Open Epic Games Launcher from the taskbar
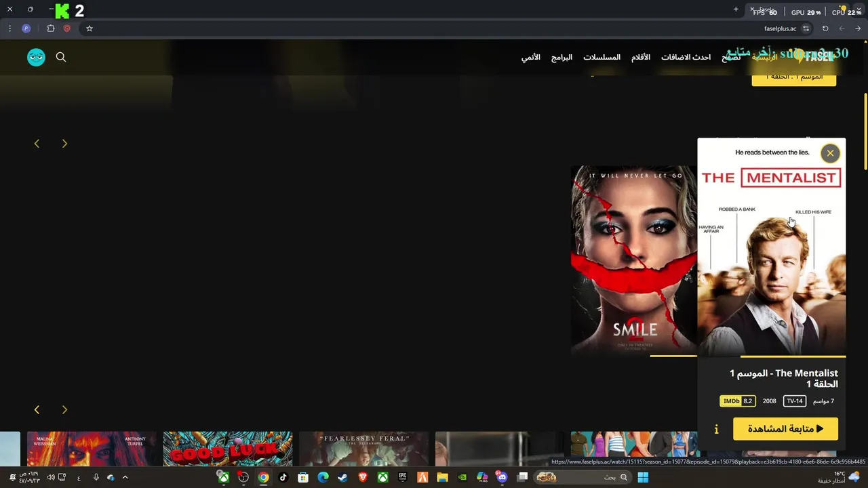The width and height of the screenshot is (868, 488). pyautogui.click(x=403, y=477)
